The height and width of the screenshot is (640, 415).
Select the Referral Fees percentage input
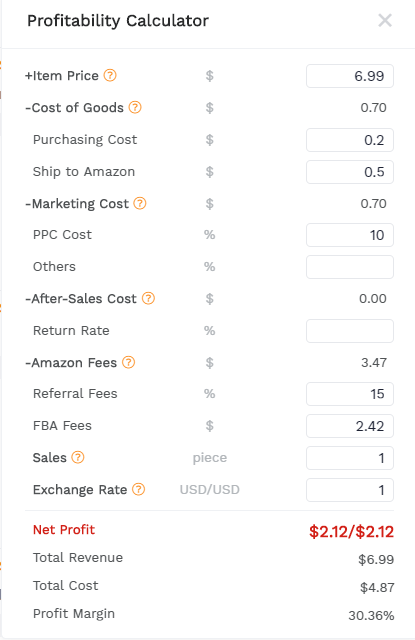click(x=350, y=394)
